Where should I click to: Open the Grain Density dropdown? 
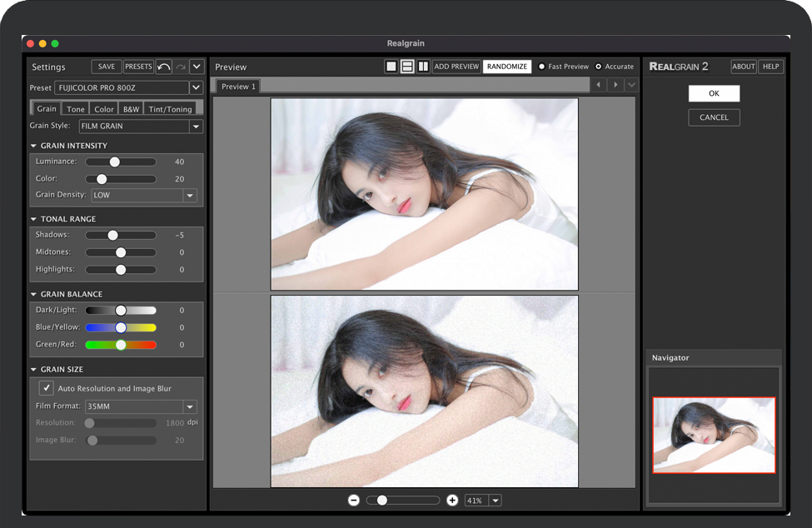190,195
